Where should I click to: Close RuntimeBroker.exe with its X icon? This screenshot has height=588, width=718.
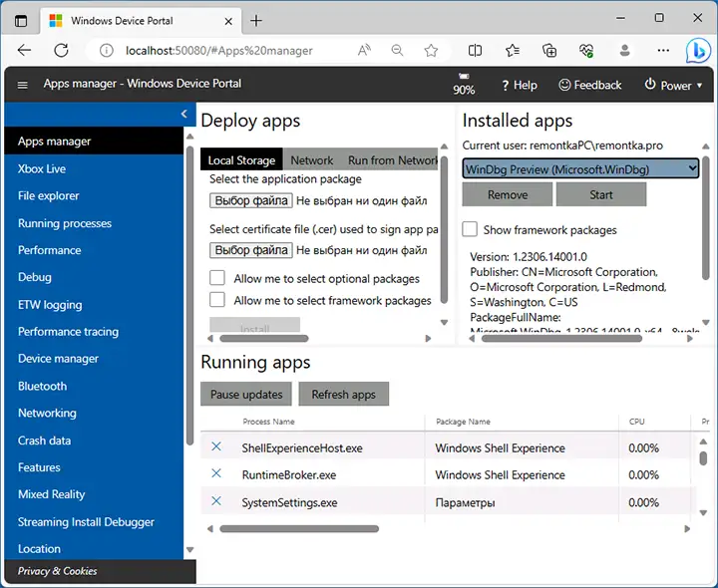pyautogui.click(x=216, y=473)
